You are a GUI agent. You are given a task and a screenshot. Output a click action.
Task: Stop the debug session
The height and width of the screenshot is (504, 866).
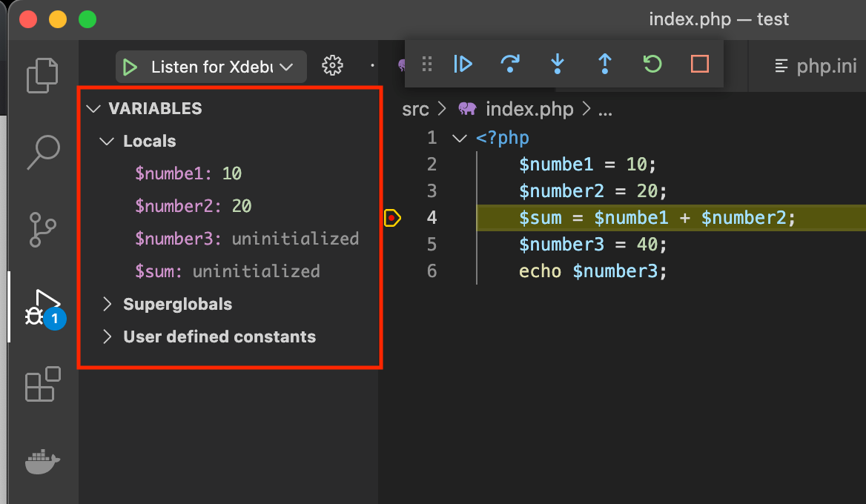(x=700, y=64)
